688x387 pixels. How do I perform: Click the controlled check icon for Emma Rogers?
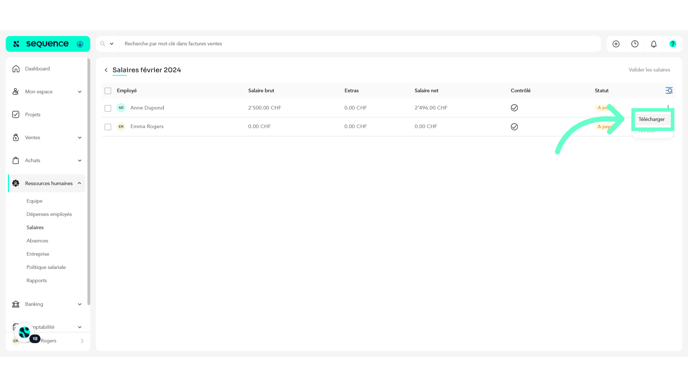514,127
